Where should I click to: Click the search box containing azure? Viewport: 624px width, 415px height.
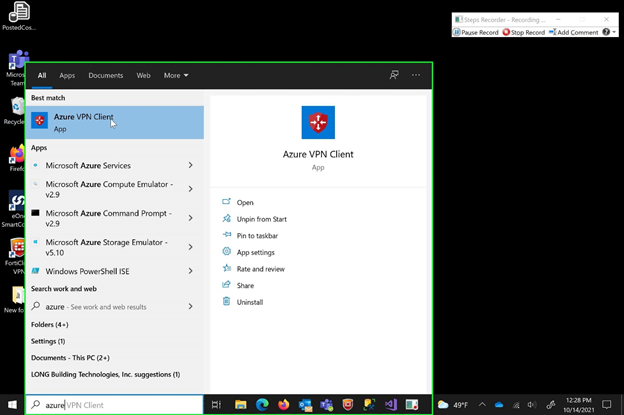tap(115, 405)
